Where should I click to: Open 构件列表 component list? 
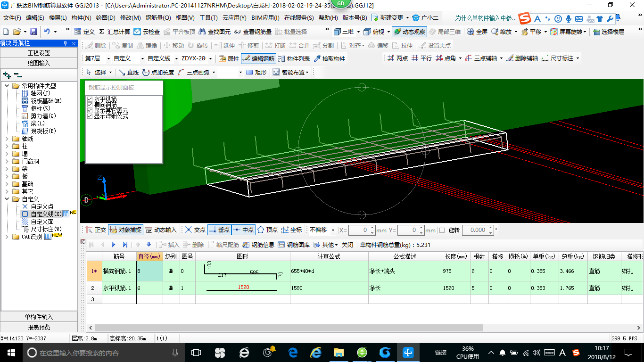[294, 58]
